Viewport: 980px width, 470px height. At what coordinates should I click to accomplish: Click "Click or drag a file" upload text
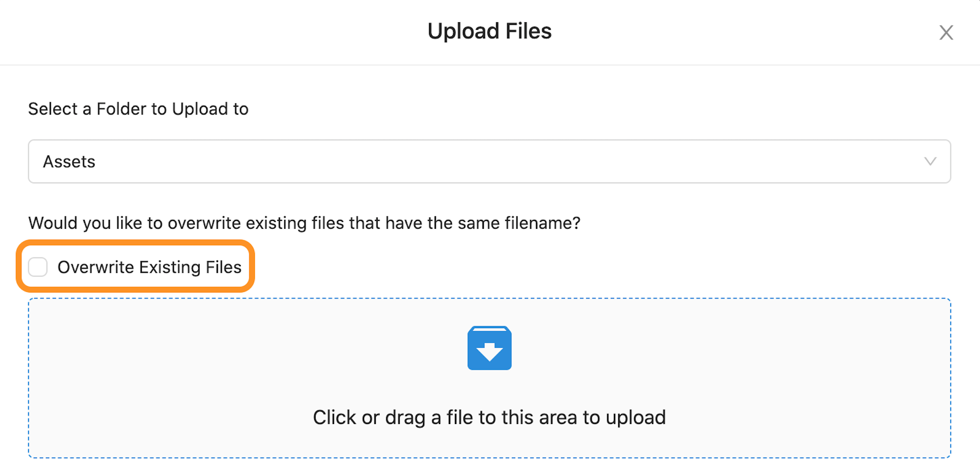click(489, 417)
